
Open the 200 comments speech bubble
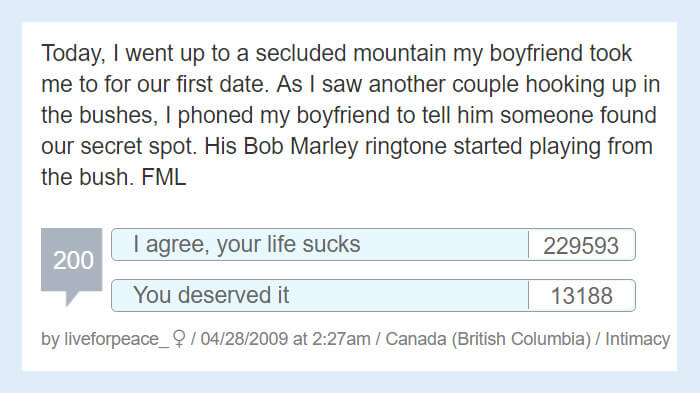[x=71, y=260]
